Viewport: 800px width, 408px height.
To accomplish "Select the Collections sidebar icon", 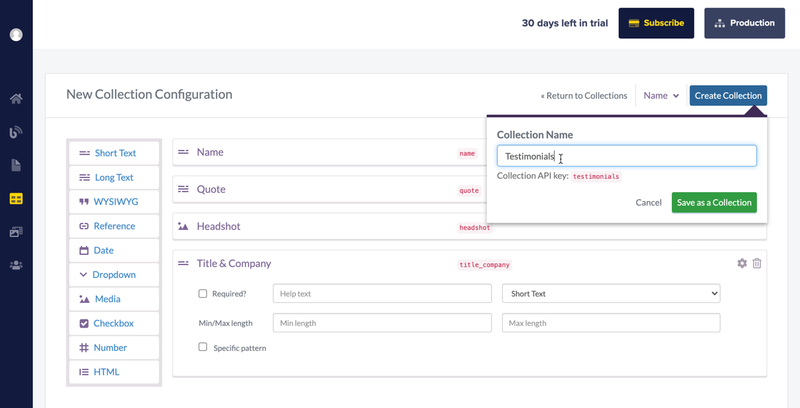I will coord(16,198).
